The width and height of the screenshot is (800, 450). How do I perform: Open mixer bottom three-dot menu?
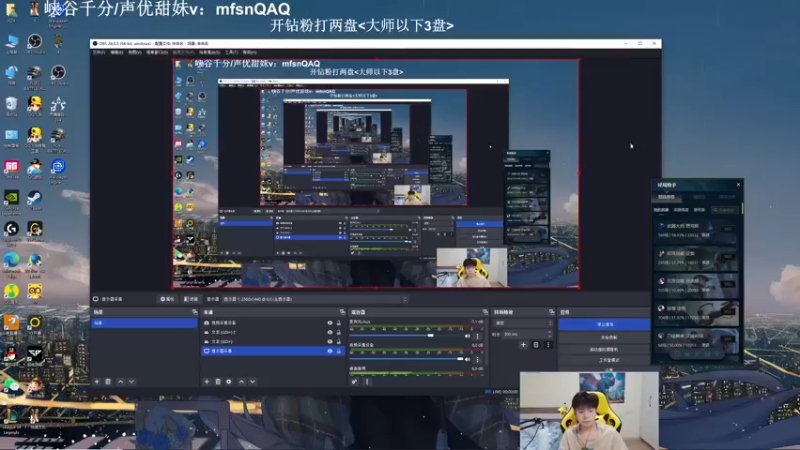[x=367, y=382]
